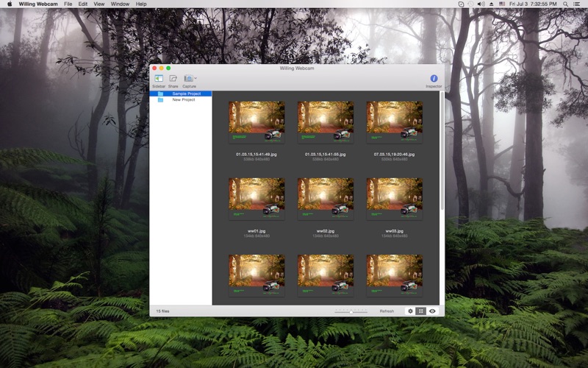Image resolution: width=588 pixels, height=368 pixels.
Task: Click the eject icon in menu bar
Action: (x=492, y=4)
